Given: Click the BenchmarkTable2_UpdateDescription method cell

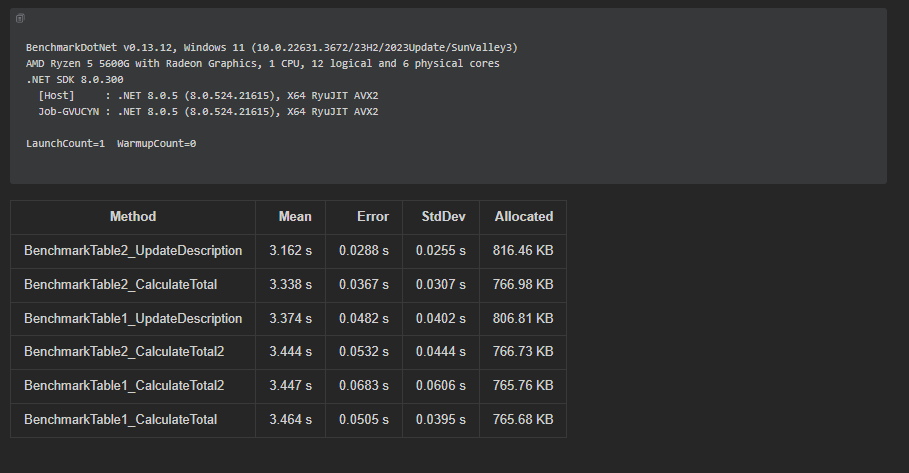Looking at the screenshot, I should pos(133,251).
